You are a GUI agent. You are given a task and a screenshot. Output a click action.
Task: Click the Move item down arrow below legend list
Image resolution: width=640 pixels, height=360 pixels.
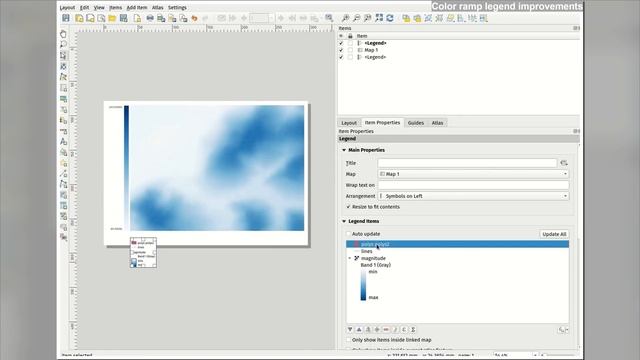point(350,329)
